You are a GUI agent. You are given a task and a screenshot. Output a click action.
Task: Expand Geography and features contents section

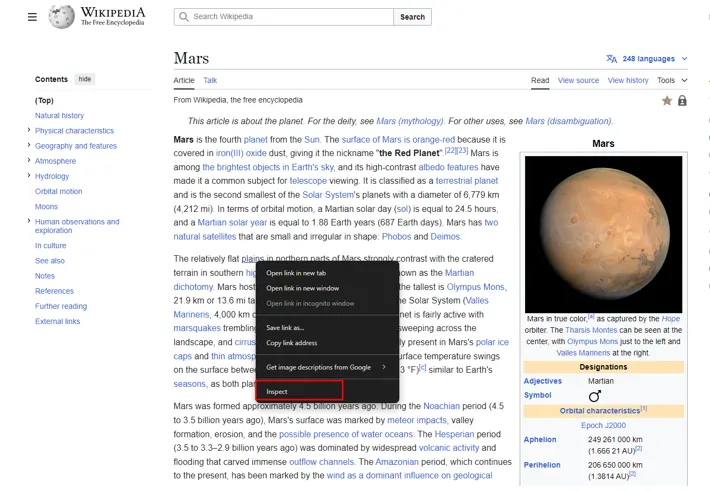click(x=29, y=145)
